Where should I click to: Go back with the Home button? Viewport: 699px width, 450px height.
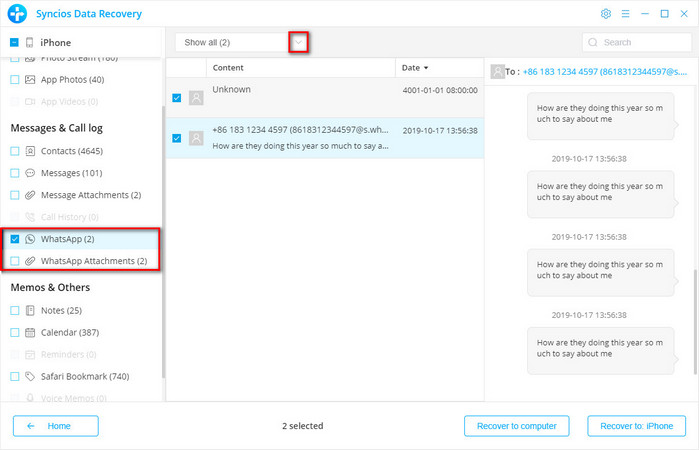pyautogui.click(x=56, y=426)
